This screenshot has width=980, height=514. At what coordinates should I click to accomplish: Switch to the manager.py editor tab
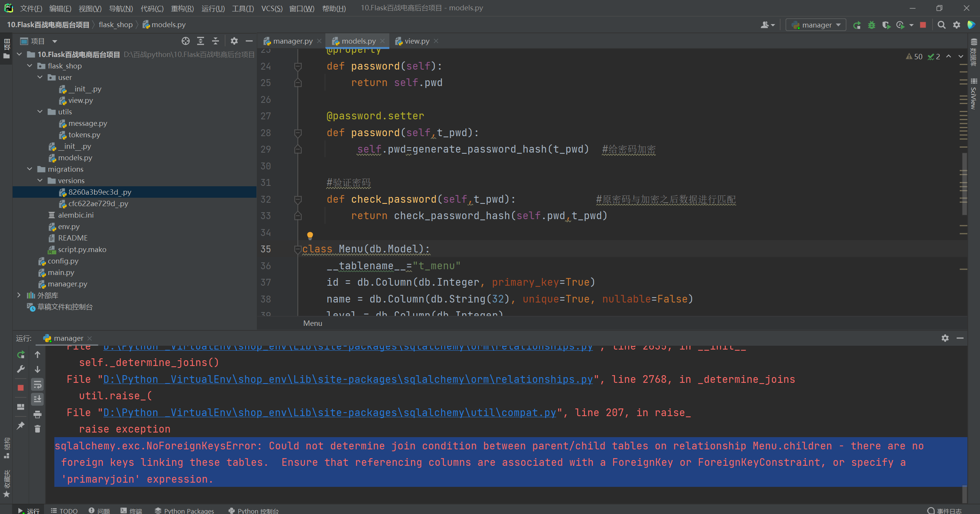[x=292, y=41]
